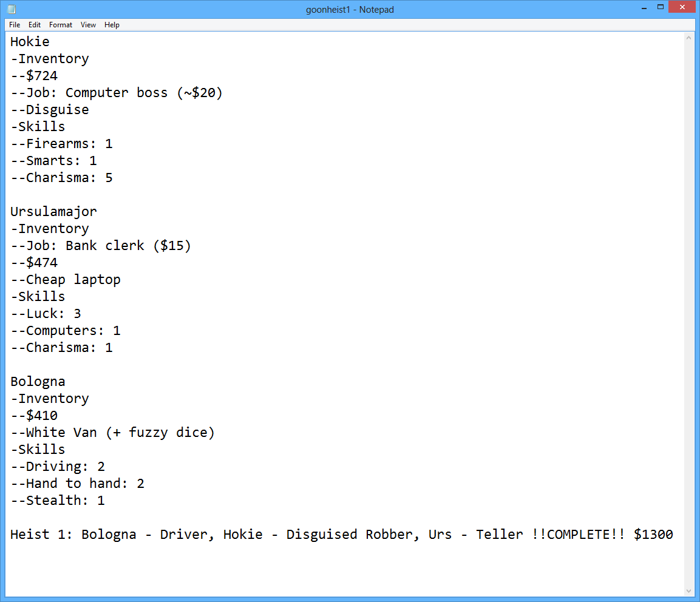Open the View menu
700x602 pixels.
point(88,25)
